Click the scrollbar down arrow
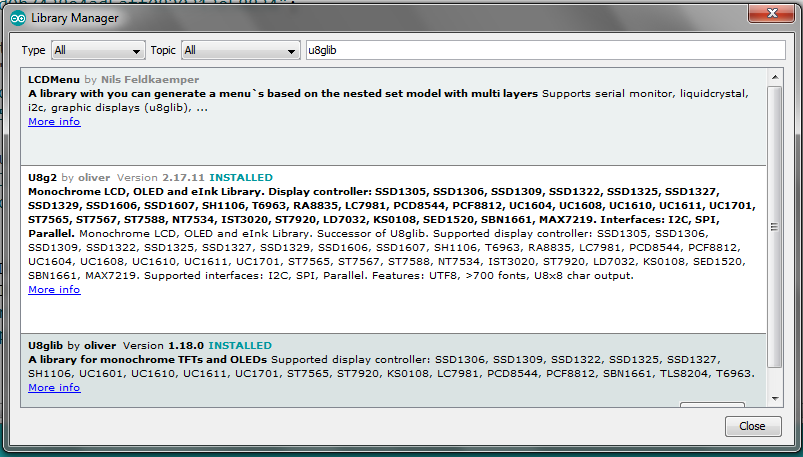The height and width of the screenshot is (457, 803). pyautogui.click(x=774, y=399)
